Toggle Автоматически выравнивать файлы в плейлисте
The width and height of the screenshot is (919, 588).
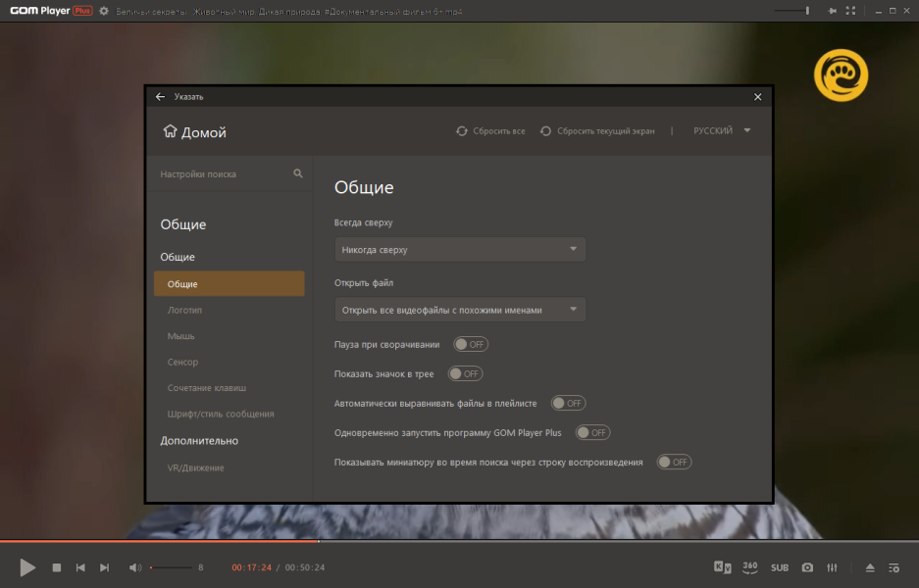click(x=569, y=403)
